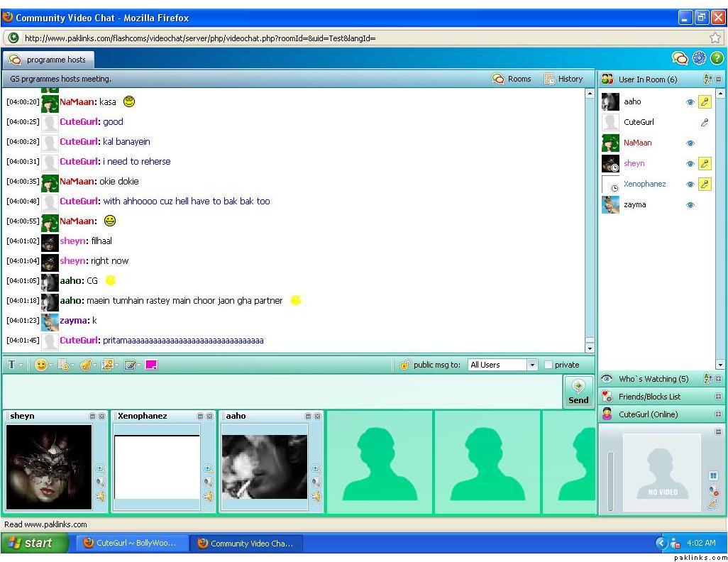The height and width of the screenshot is (562, 728).
Task: Switch to CuteGurl BollyWood taskbar window
Action: coord(130,543)
